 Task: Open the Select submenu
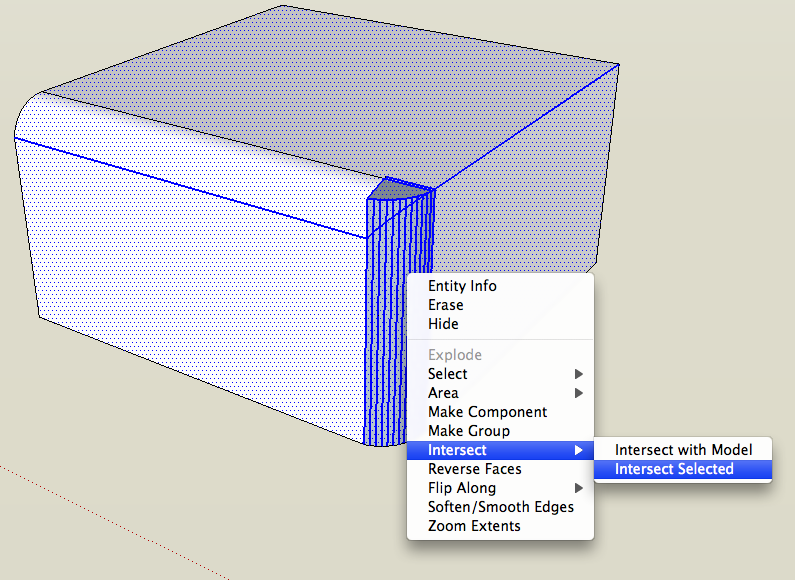tap(500, 374)
